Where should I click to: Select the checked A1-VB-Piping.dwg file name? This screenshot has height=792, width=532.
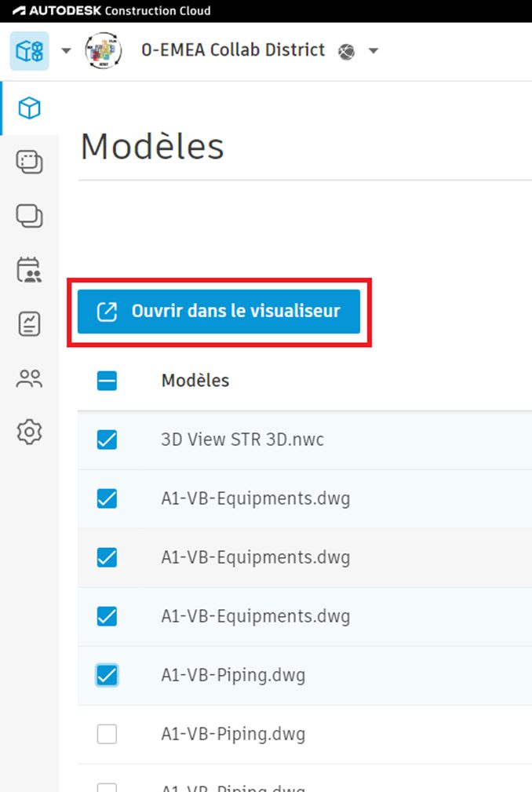(233, 675)
